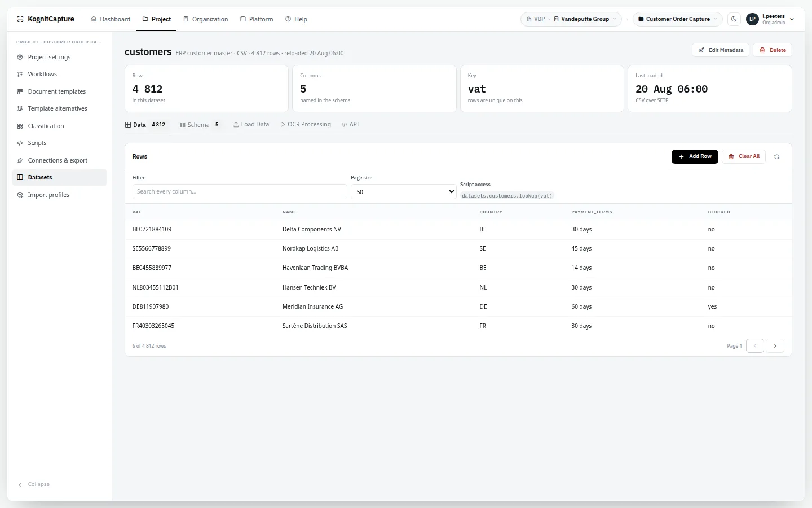Click the LP user avatar
Screen dimensions: 812x508
752,19
